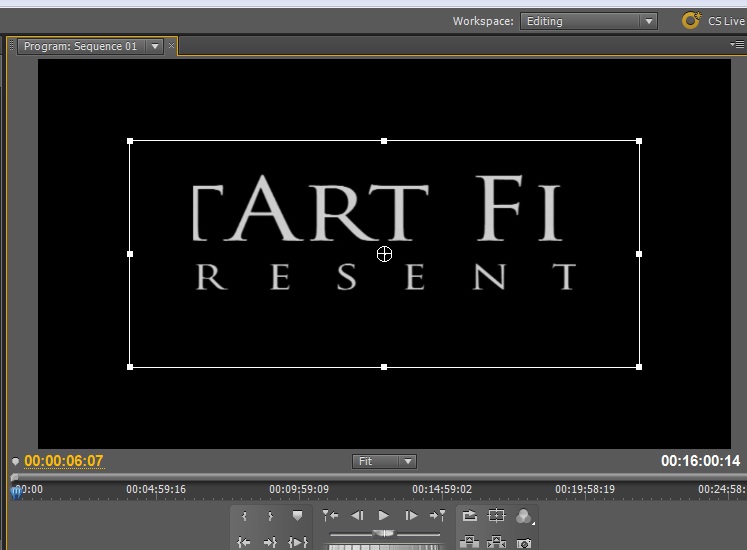Click the sequence duration 00:16:00:14
Image resolution: width=747 pixels, height=550 pixels.
pyautogui.click(x=700, y=461)
